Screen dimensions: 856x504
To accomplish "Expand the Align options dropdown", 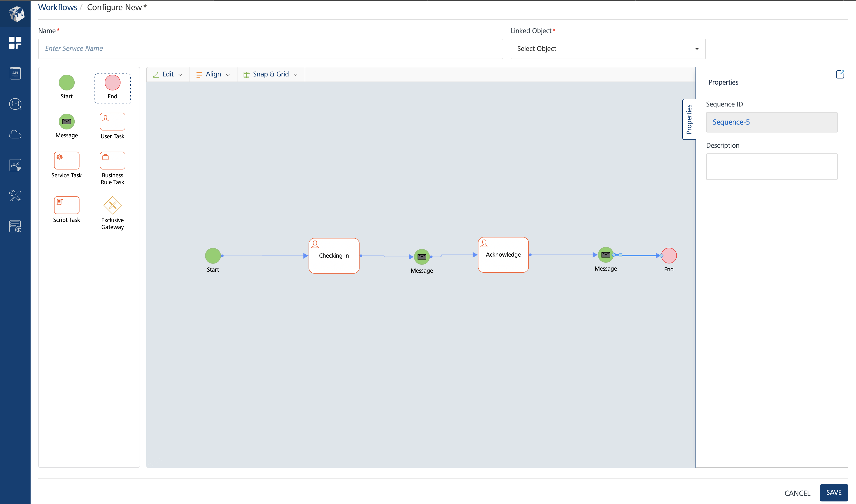I will [213, 74].
